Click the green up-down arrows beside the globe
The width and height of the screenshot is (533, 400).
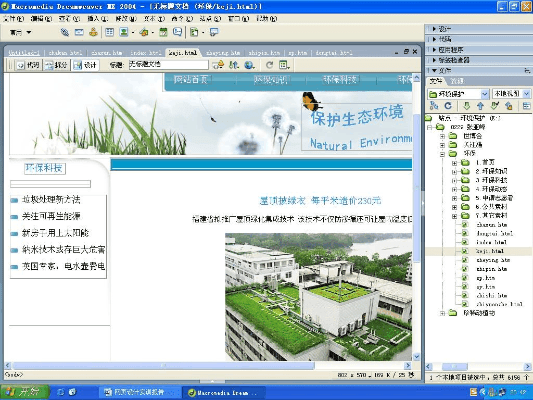click(x=234, y=65)
